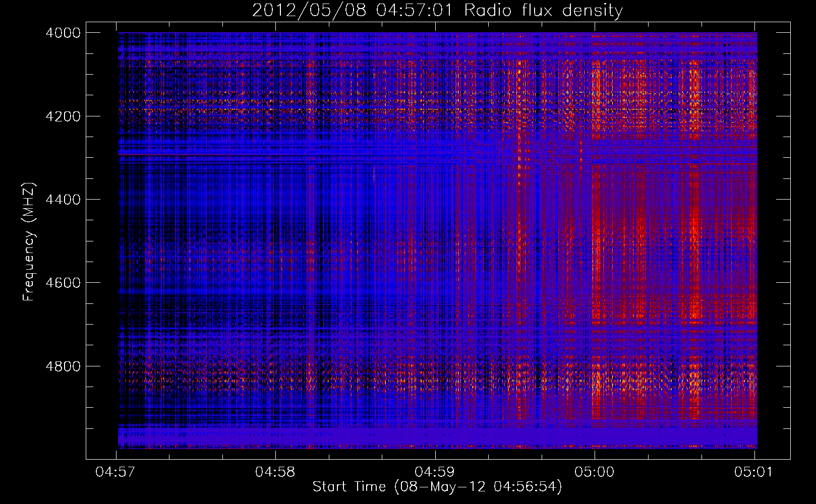Click the 04:57 time tick label

point(116,472)
